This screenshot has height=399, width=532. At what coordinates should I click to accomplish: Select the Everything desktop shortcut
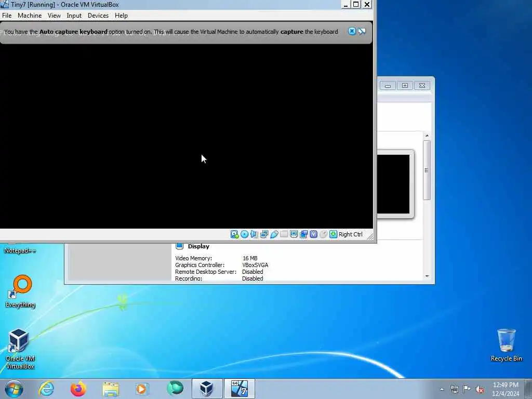pos(20,291)
